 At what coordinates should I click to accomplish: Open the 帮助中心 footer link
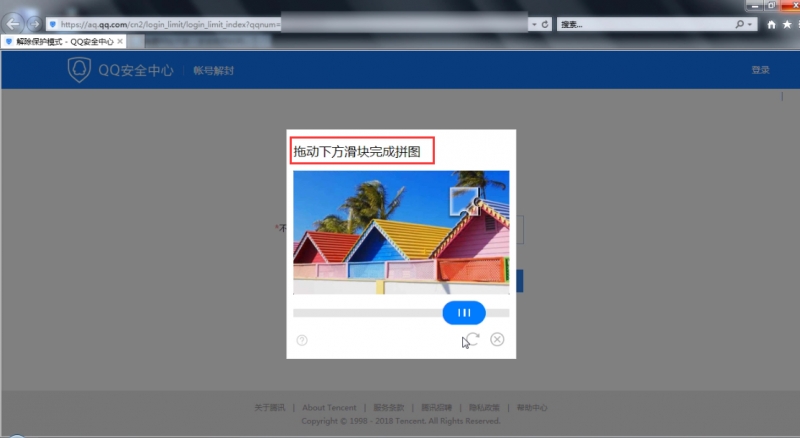532,407
